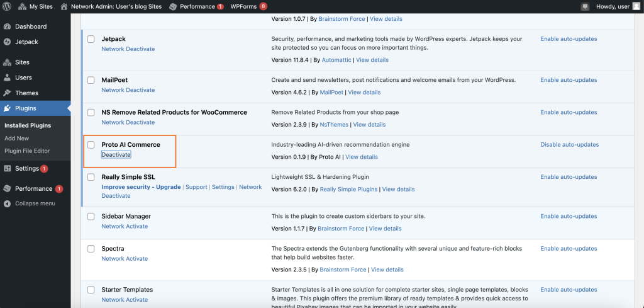Check the Really Simple SSL checkbox

(x=91, y=177)
